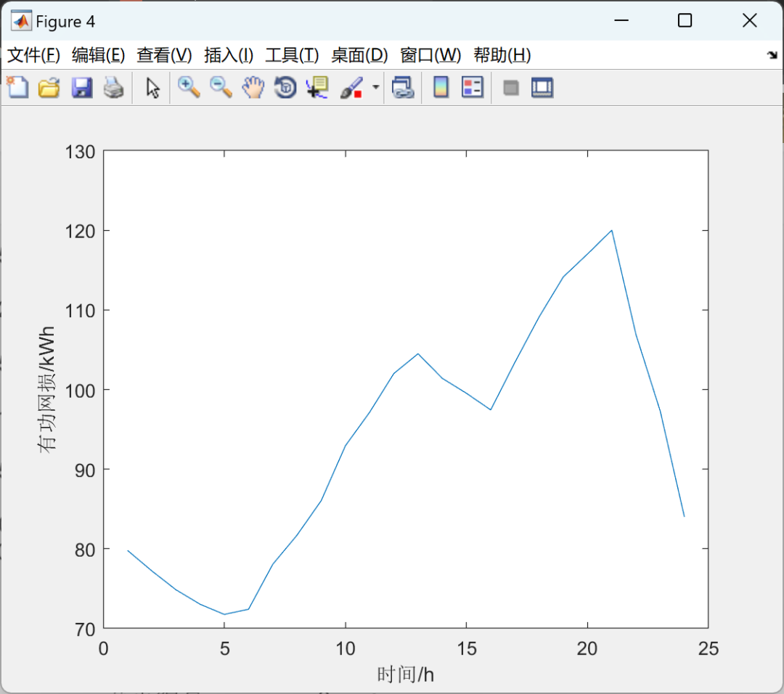Viewport: 784px width, 694px height.
Task: Enable the Rotate 3D tool
Action: pos(285,88)
